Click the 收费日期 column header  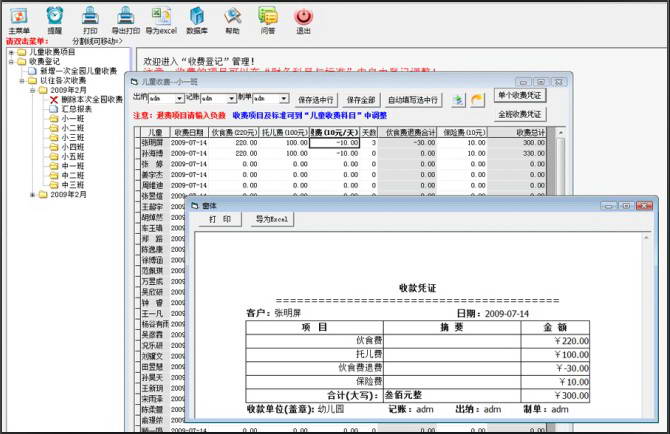pyautogui.click(x=189, y=132)
